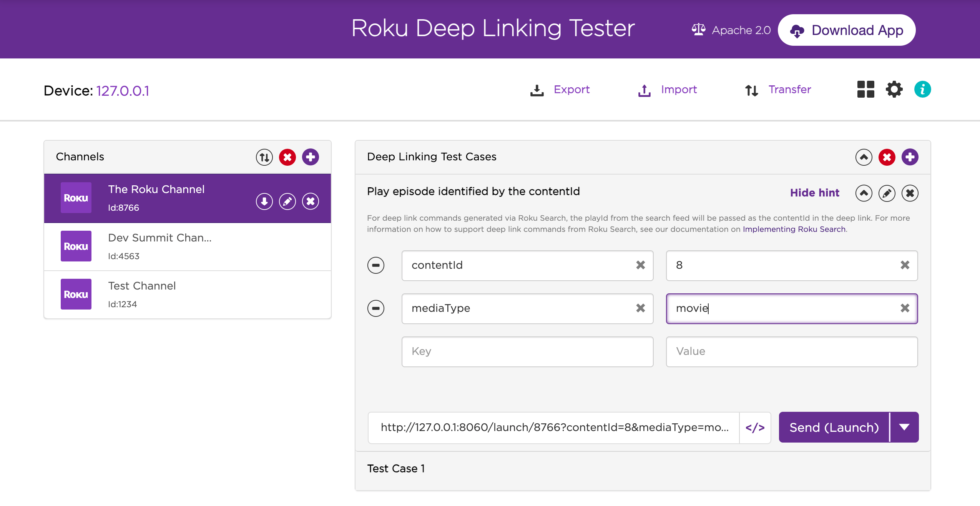This screenshot has width=980, height=506.
Task: Collapse the contentId test case with the chevron
Action: point(864,193)
